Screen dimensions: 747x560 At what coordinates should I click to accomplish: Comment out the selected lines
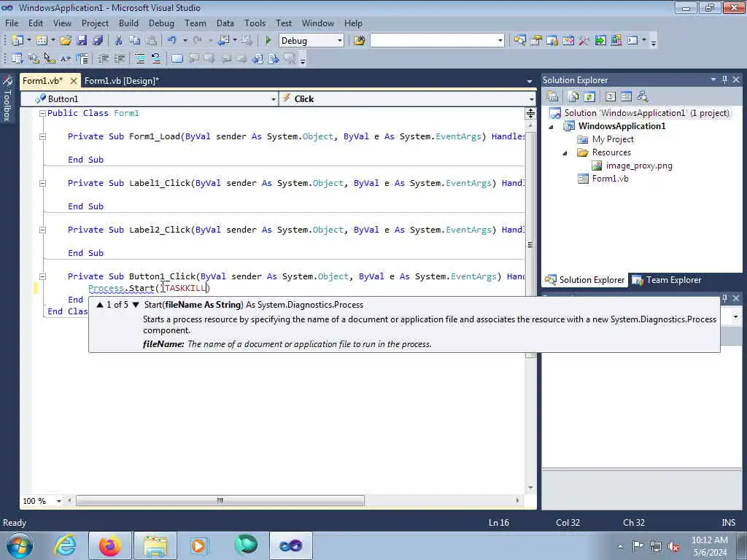139,58
